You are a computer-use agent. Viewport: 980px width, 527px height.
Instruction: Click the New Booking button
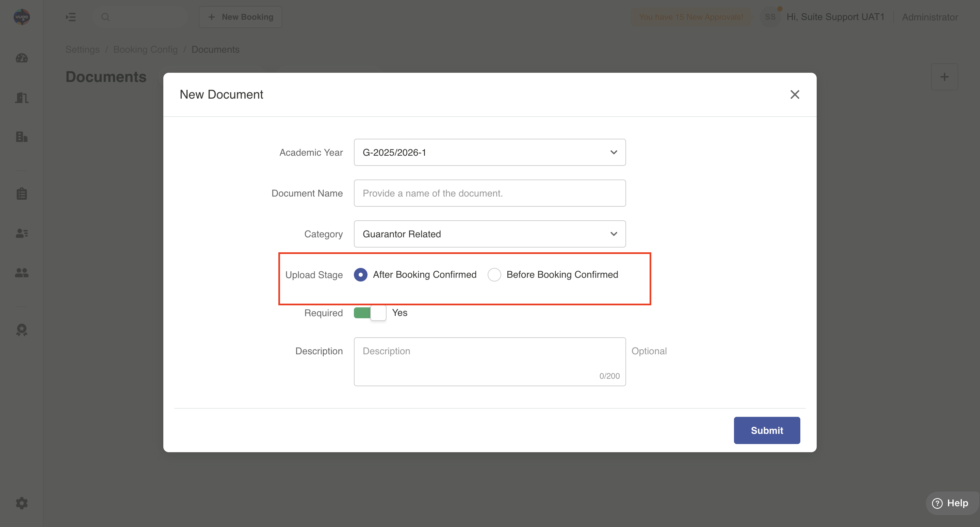241,17
